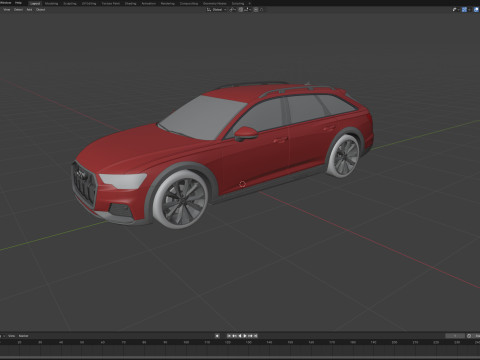The width and height of the screenshot is (480, 360).
Task: Switch to the Shading workspace tab
Action: point(130,3)
